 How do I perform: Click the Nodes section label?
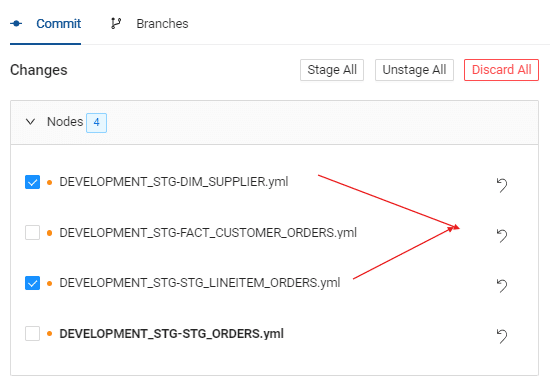pos(65,122)
